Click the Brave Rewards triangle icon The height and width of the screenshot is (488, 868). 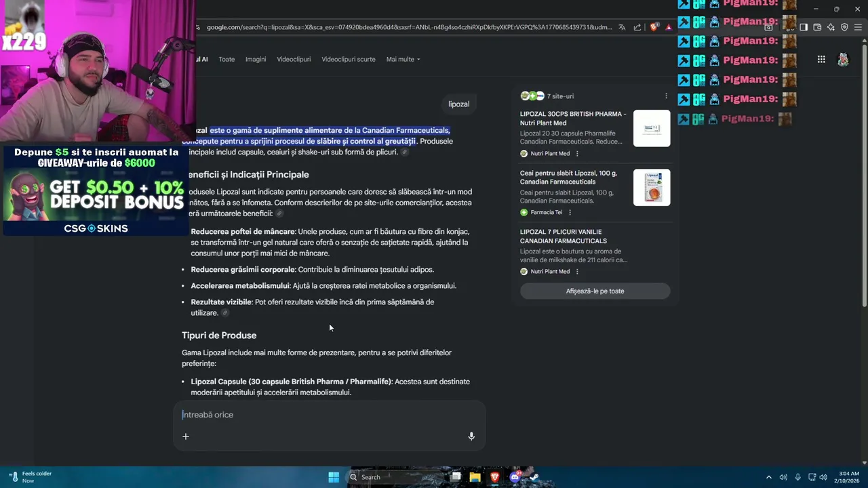pos(669,27)
